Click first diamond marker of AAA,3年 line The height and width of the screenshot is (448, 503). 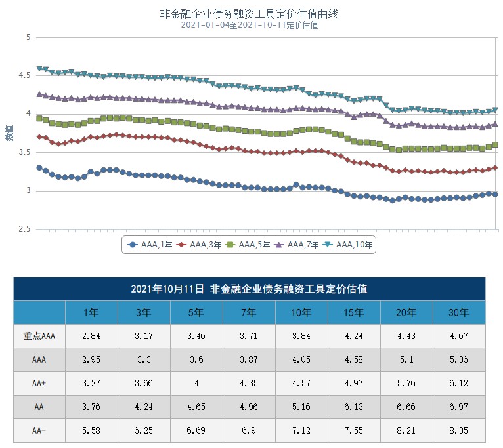(39, 136)
